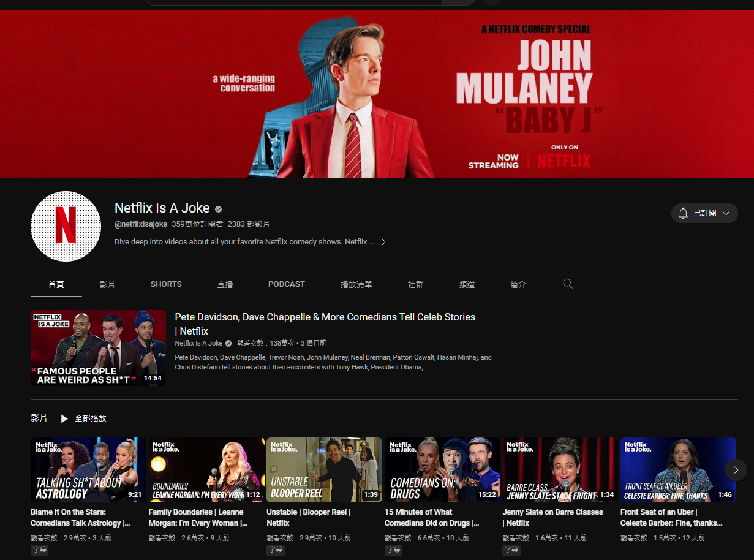Play the featured Celeb Stories video thumbnail

pyautogui.click(x=98, y=348)
